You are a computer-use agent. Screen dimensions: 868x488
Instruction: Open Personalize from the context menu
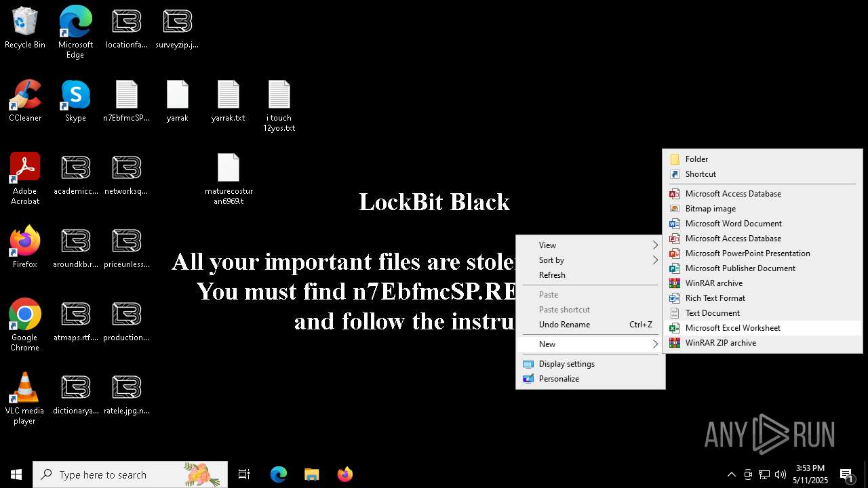(591, 379)
